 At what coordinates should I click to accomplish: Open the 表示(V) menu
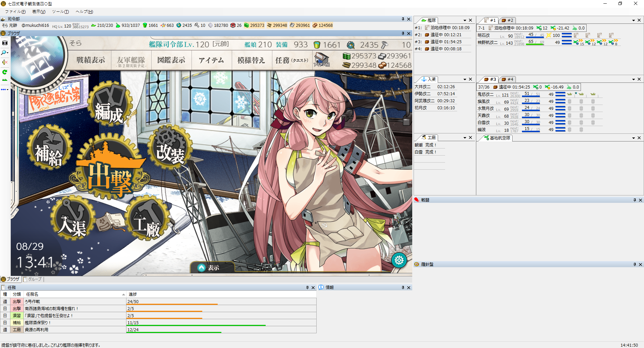click(39, 12)
